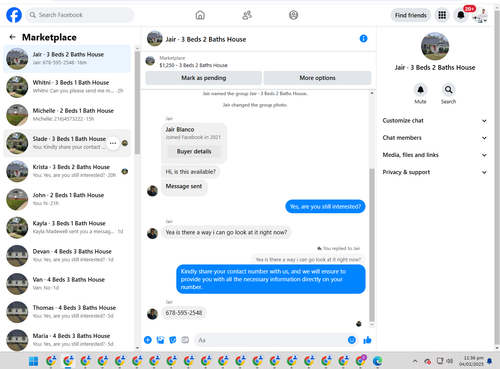The width and height of the screenshot is (500, 369).
Task: Expand Customize chat section
Action: click(435, 121)
